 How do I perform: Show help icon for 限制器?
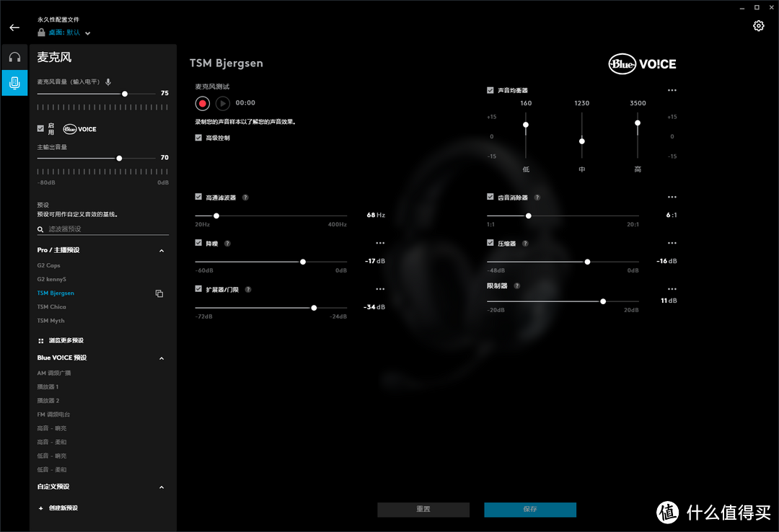click(x=516, y=285)
